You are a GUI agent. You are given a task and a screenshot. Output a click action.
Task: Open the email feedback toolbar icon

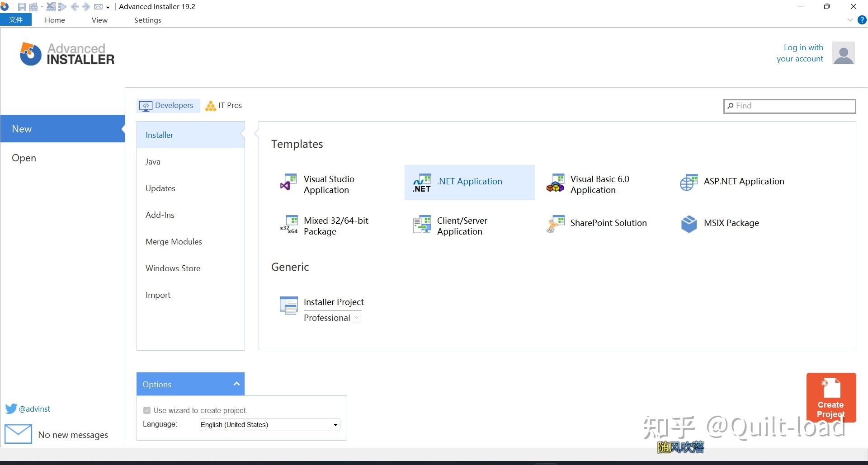coord(99,6)
